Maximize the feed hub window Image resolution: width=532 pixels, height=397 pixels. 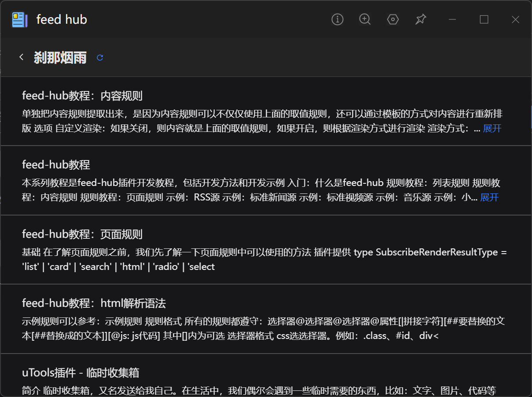(484, 19)
